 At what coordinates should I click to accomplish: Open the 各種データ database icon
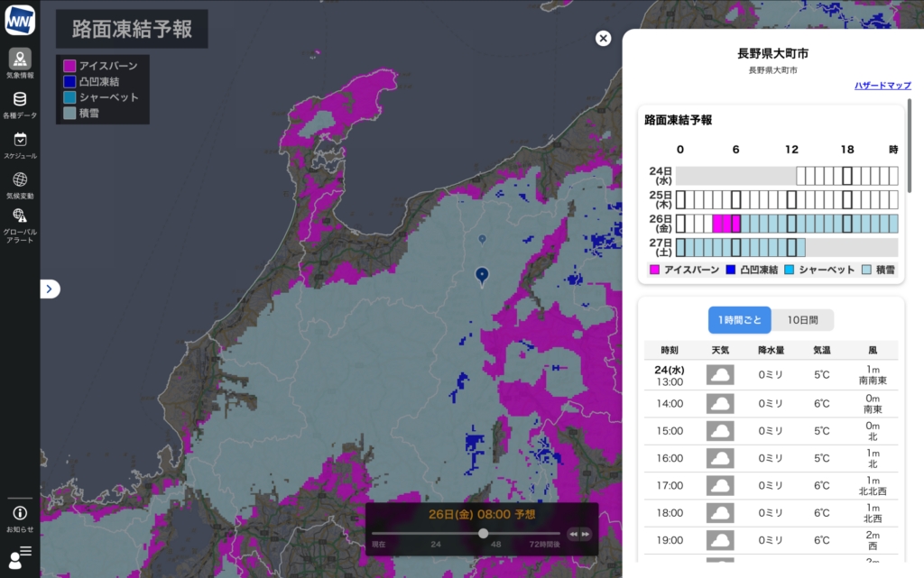click(x=20, y=100)
